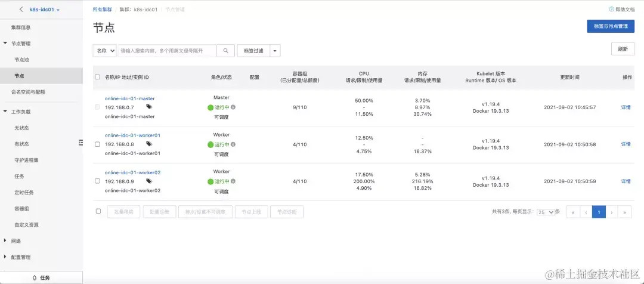Go to previous page arrow
Viewport: 644px width, 284px height.
click(x=586, y=212)
